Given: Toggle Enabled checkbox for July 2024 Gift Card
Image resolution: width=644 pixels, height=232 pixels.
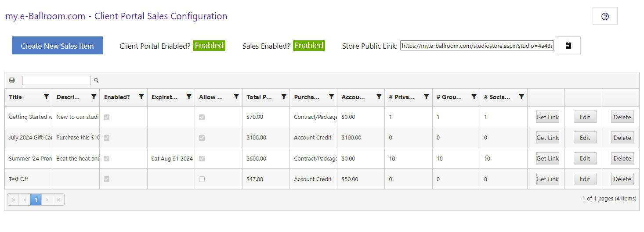Looking at the screenshot, I should click(106, 138).
